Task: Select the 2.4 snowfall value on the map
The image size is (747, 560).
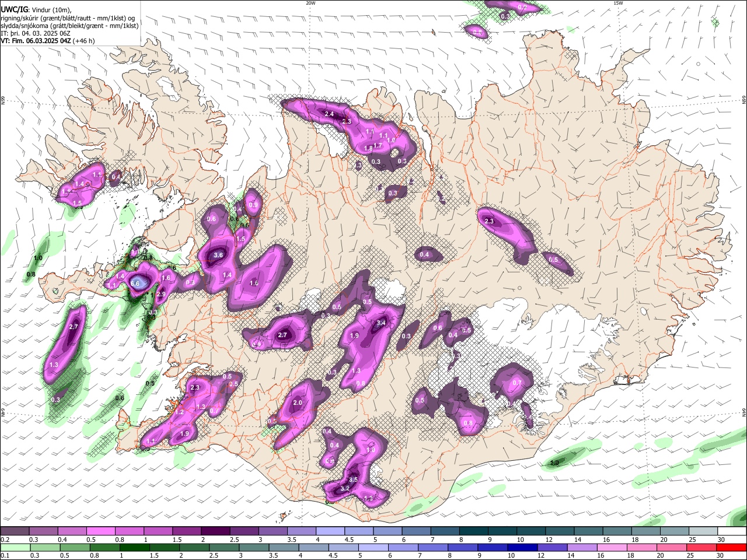Action: point(329,114)
